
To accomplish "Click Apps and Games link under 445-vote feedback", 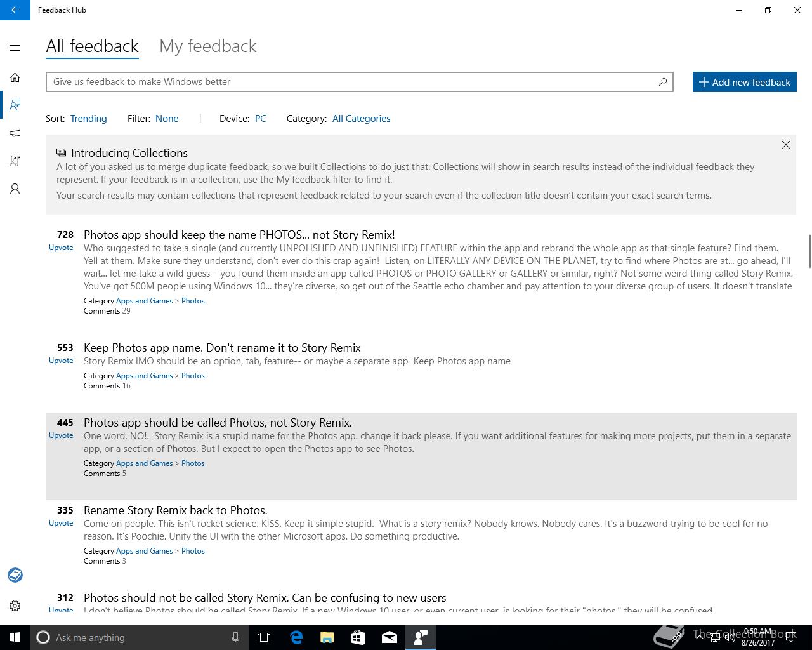I will 144,463.
